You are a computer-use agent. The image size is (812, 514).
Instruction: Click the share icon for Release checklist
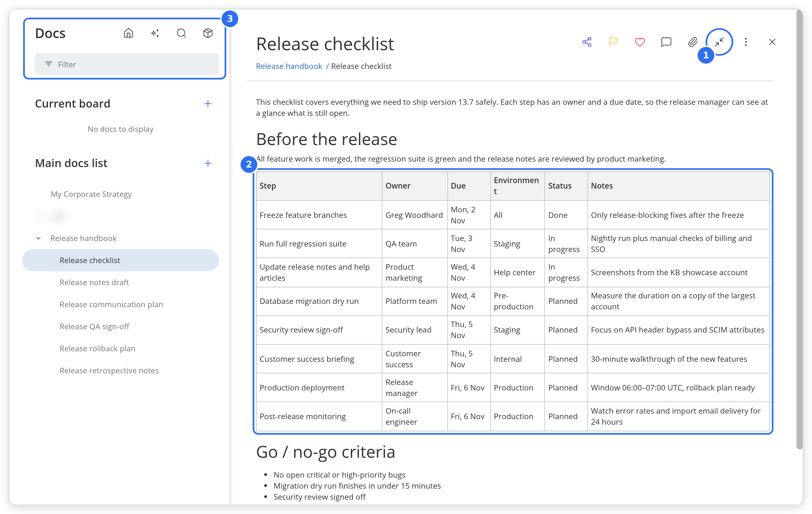coord(587,42)
